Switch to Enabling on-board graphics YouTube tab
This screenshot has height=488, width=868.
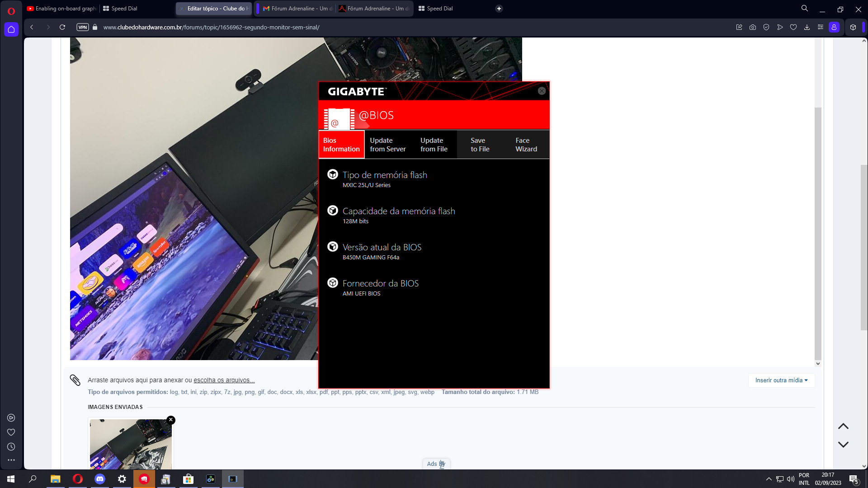61,9
